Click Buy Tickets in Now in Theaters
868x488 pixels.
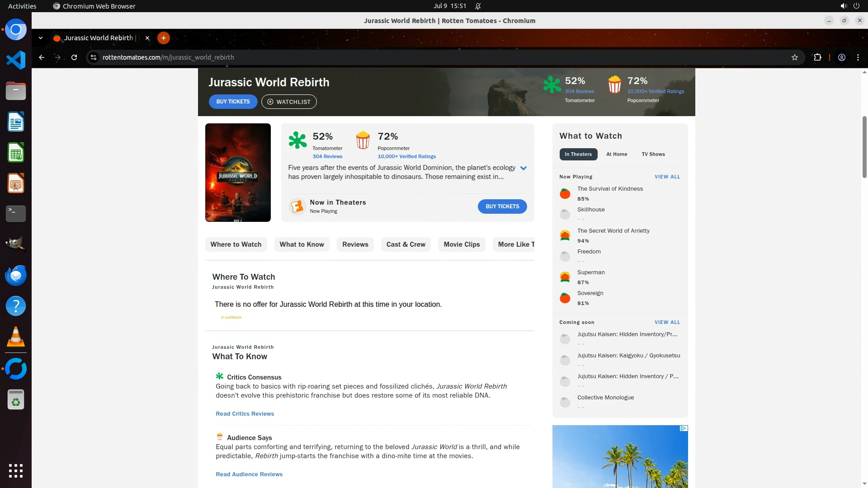502,206
